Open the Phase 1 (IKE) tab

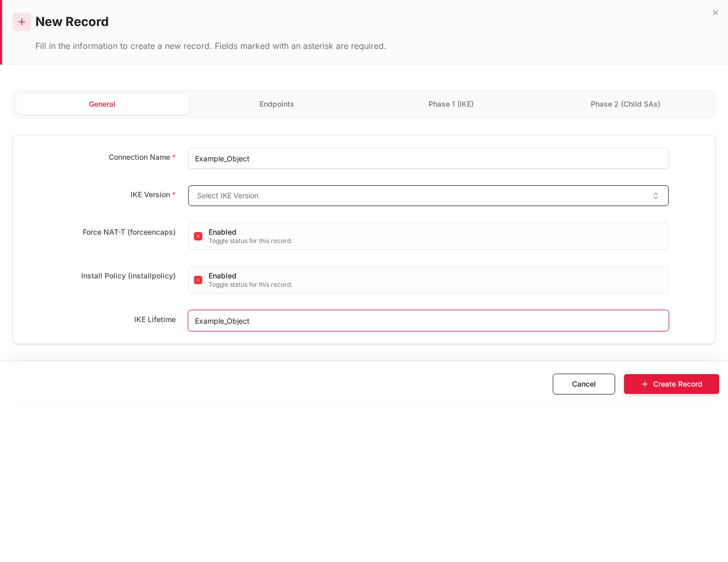coord(451,104)
